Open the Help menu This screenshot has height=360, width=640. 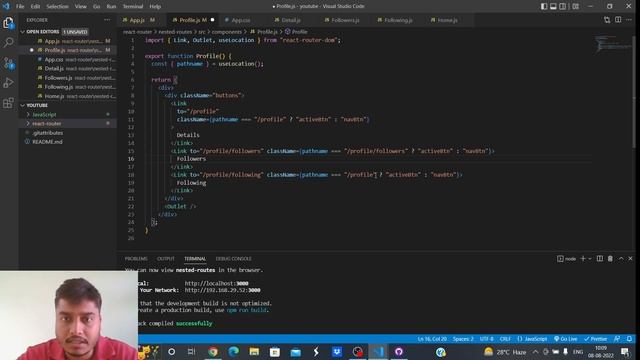pos(155,7)
